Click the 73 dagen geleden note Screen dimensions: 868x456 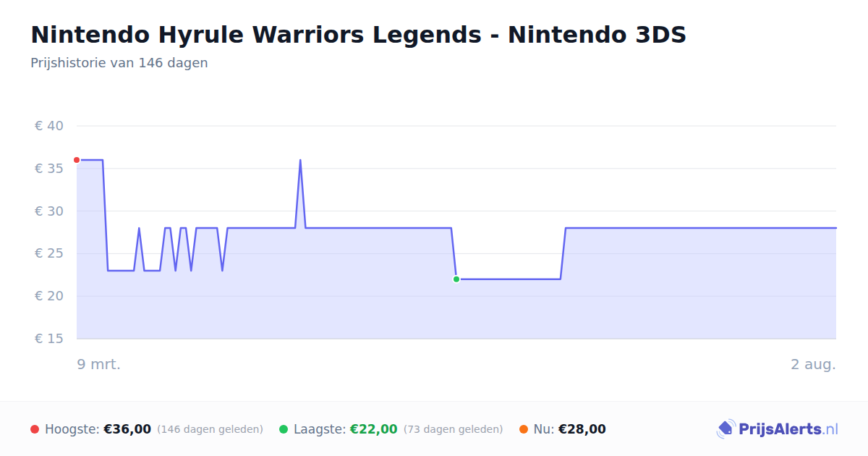[453, 429]
